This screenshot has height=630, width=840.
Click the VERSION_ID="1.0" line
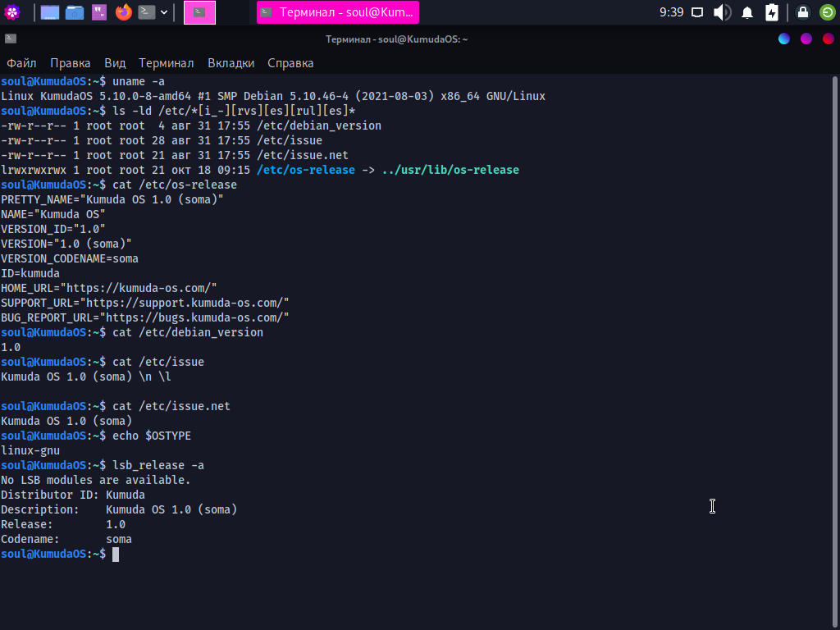[x=53, y=230]
